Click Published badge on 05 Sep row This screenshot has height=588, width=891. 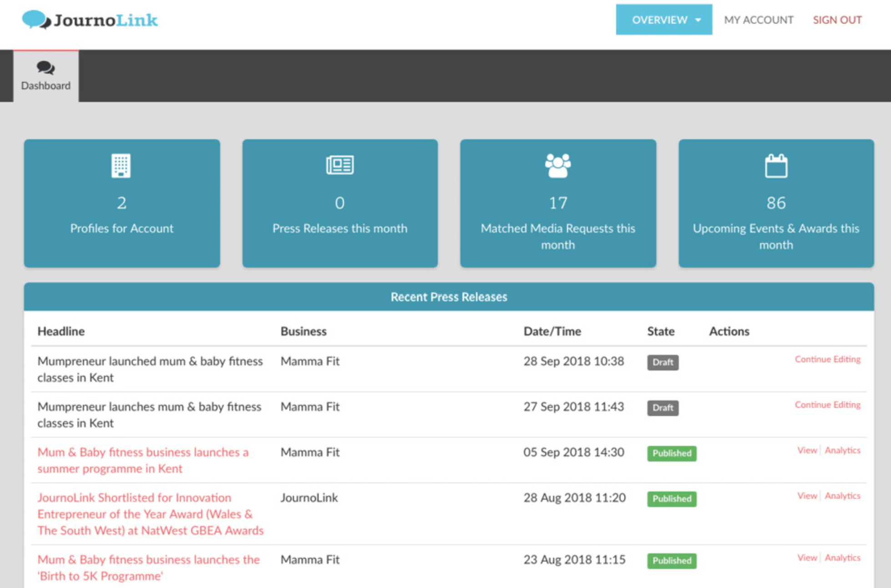click(x=672, y=453)
